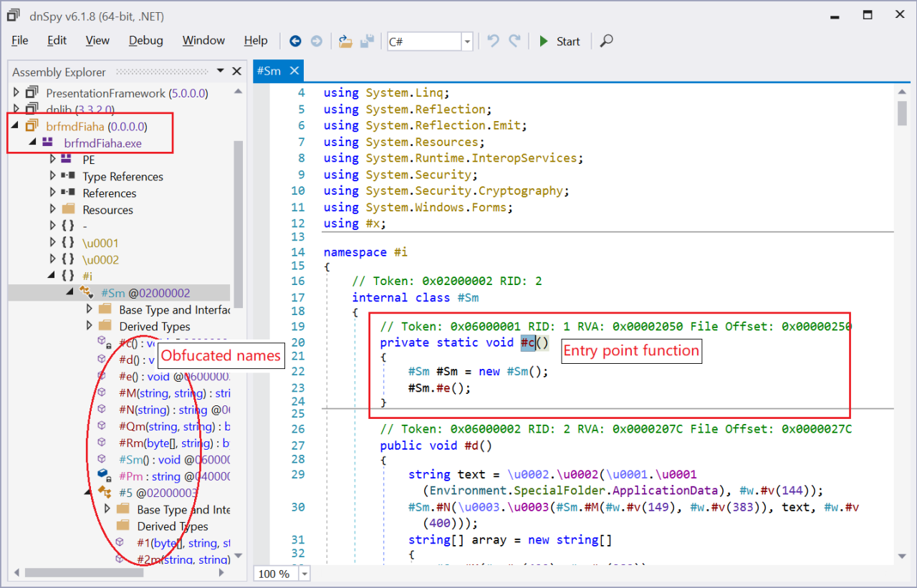917x588 pixels.
Task: Click the Undo toolbar icon
Action: point(493,42)
